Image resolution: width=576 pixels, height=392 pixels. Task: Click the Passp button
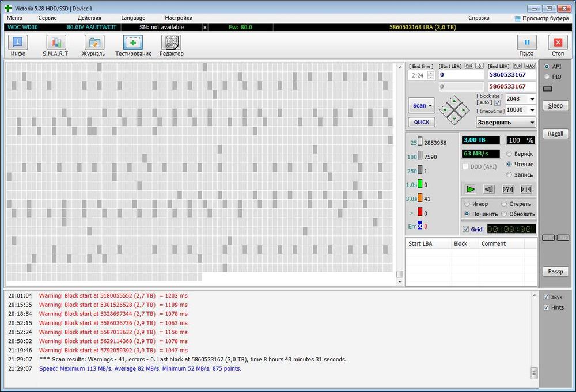click(555, 271)
